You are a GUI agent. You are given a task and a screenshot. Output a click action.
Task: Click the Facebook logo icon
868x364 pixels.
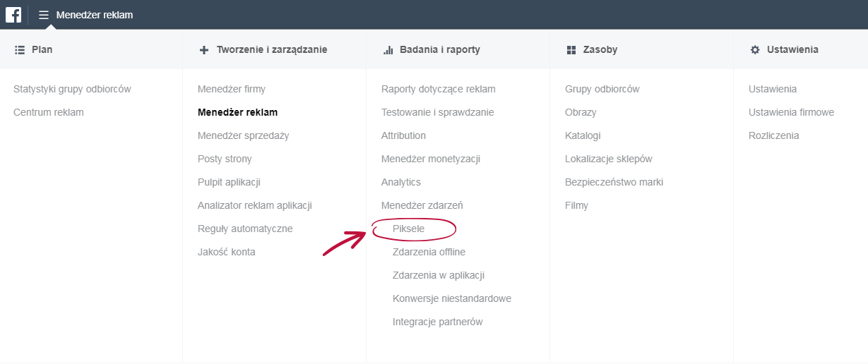(x=13, y=14)
